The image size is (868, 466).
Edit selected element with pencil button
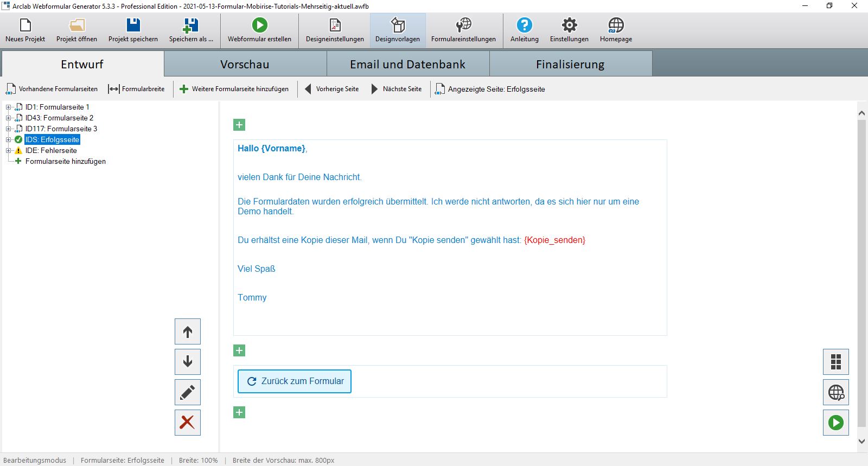tap(188, 392)
